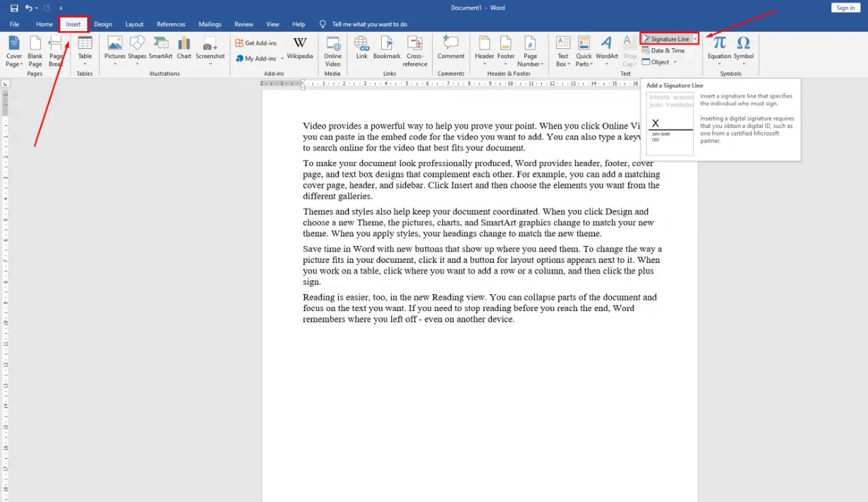Click the Save icon in title bar
The image size is (868, 502).
click(14, 8)
